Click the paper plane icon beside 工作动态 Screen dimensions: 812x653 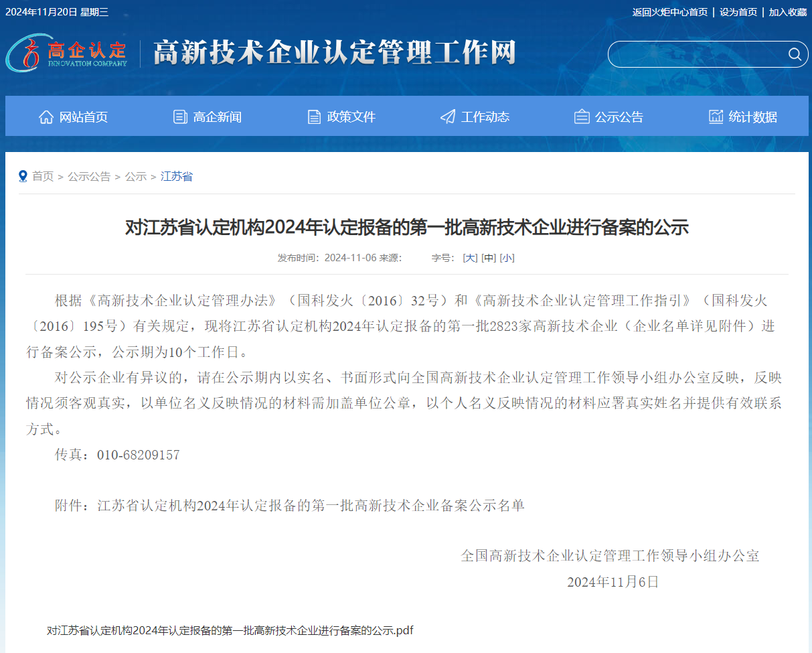[x=448, y=117]
